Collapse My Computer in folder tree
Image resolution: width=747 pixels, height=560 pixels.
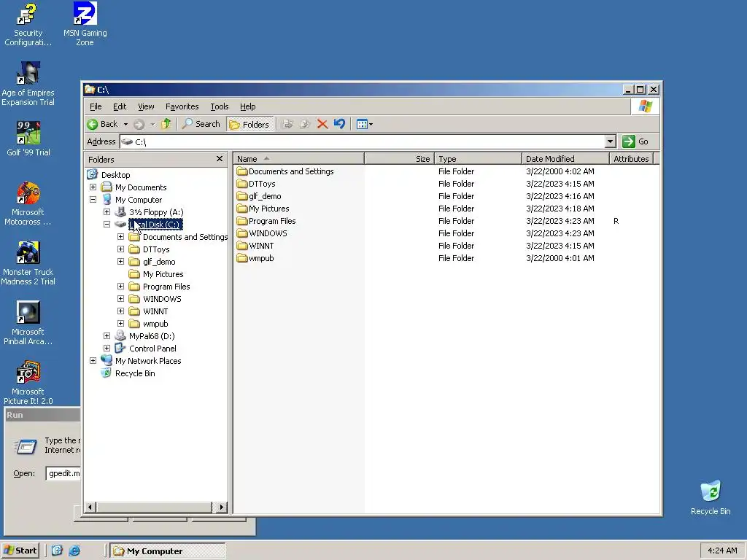pos(93,200)
